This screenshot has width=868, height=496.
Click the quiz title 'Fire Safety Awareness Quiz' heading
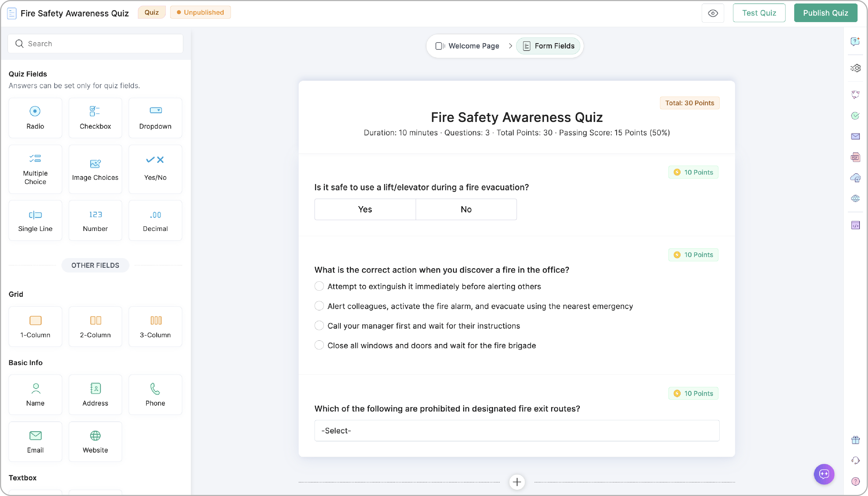pos(517,117)
